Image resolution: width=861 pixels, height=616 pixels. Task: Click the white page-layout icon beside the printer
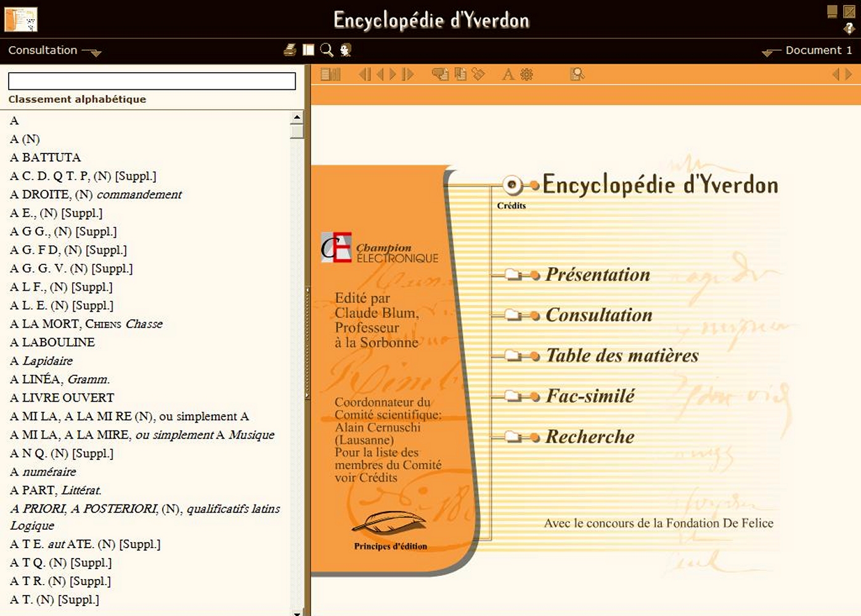308,50
